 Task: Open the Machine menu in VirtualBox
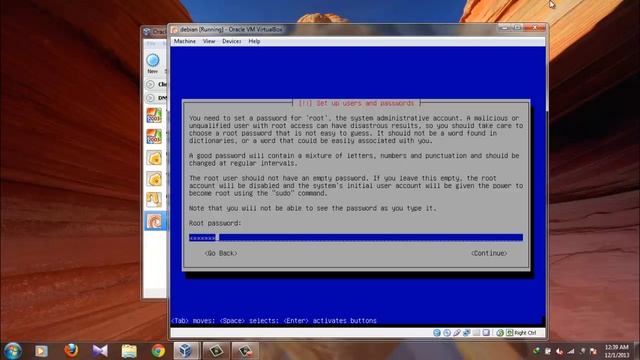(184, 41)
